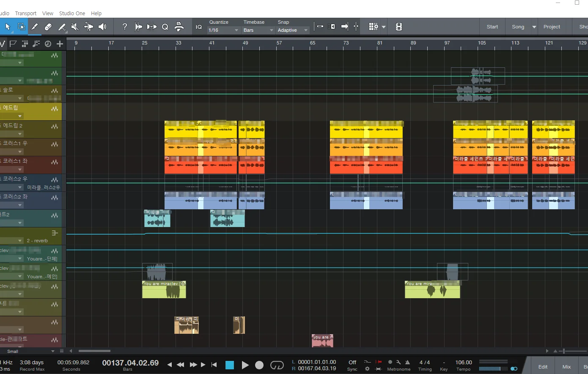Select the Range selection tool

pos(21,27)
